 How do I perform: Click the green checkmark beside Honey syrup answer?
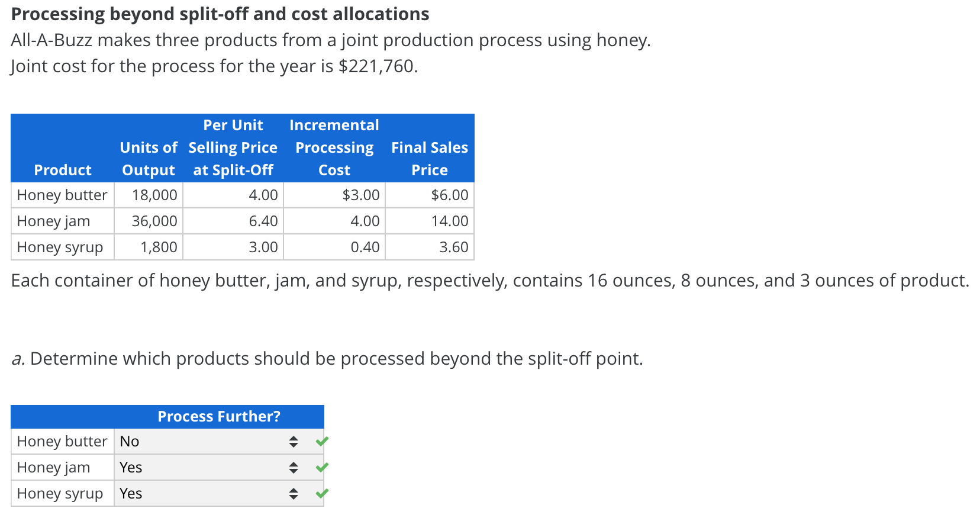tap(321, 493)
